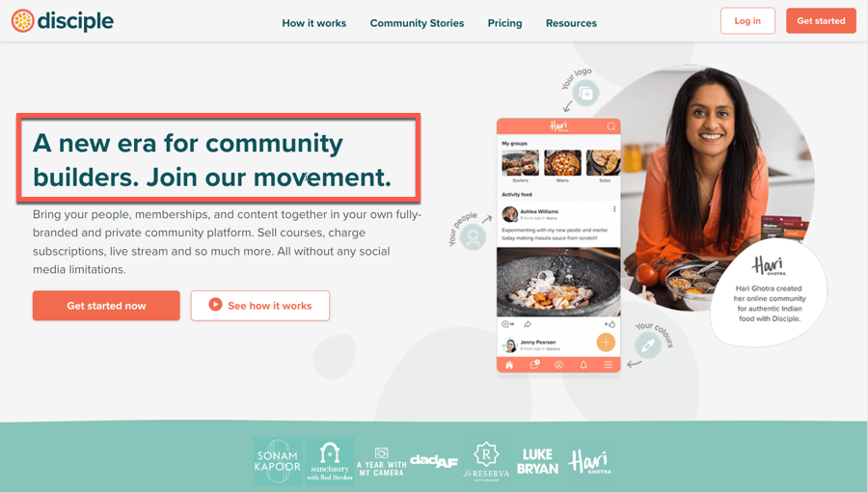Tap the hamburger menu icon in phone mockup
The height and width of the screenshot is (492, 868).
coord(608,365)
